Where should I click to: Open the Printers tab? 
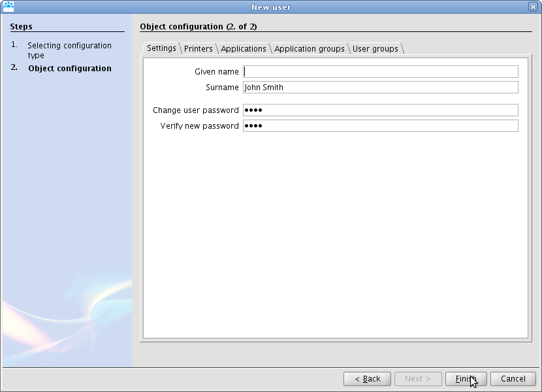point(198,49)
